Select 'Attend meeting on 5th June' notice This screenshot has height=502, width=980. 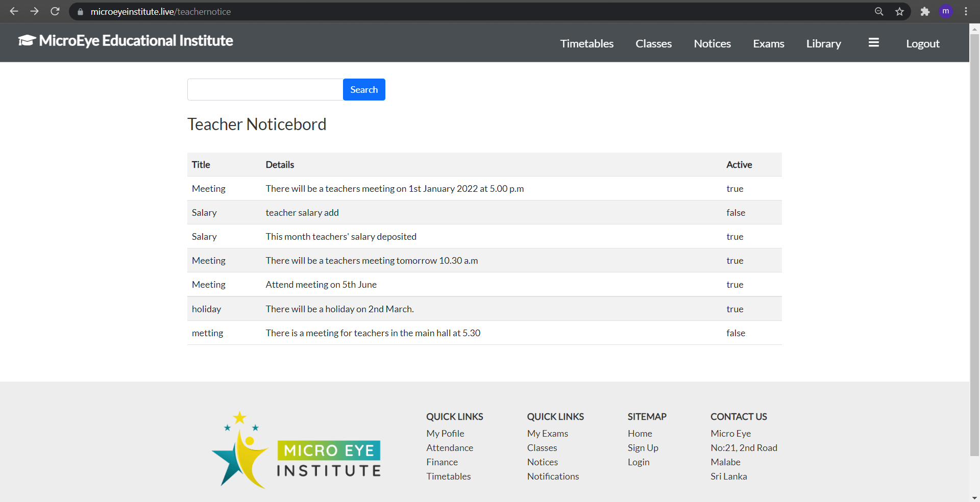click(x=484, y=285)
